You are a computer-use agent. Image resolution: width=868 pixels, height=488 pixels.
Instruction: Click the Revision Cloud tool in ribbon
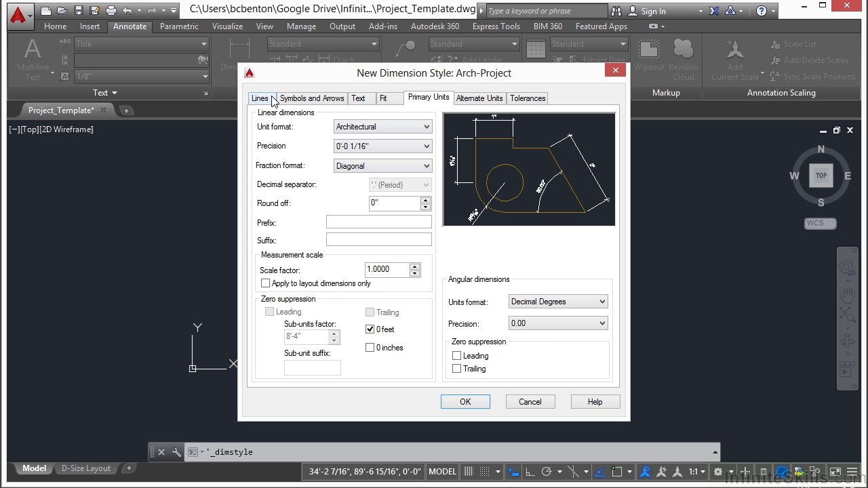684,59
